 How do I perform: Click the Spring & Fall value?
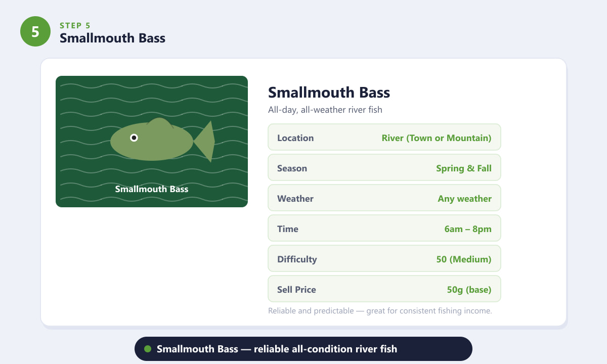(464, 168)
